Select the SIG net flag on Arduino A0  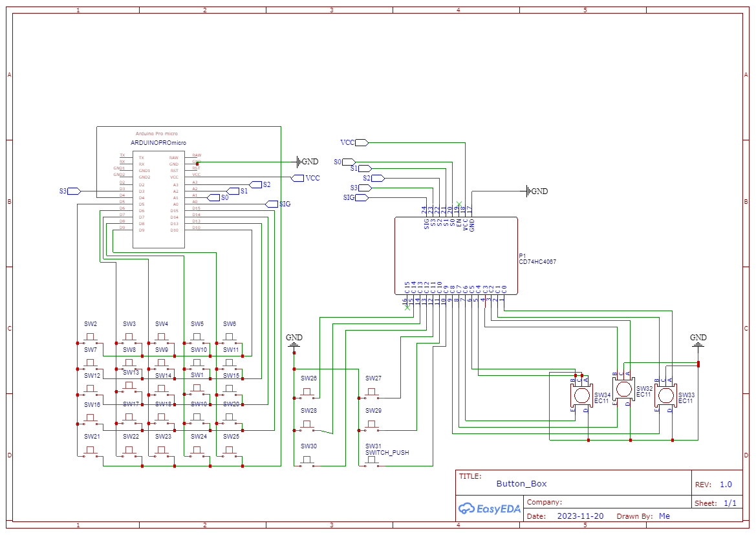click(x=279, y=204)
